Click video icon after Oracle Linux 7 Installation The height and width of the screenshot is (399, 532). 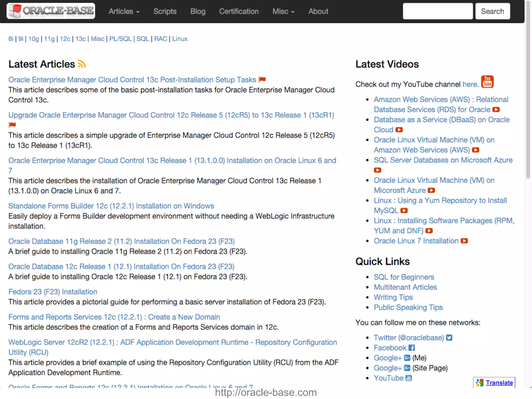[464, 241]
